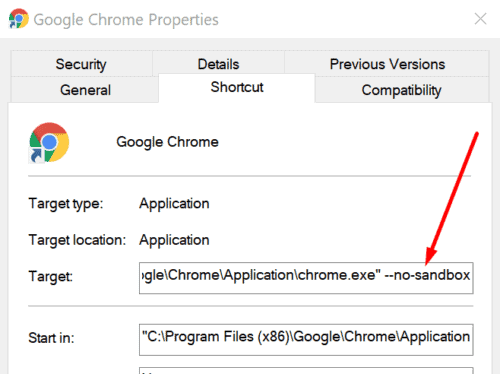Click the Chrome icon in the title bar
This screenshot has width=500, height=374.
(19, 19)
